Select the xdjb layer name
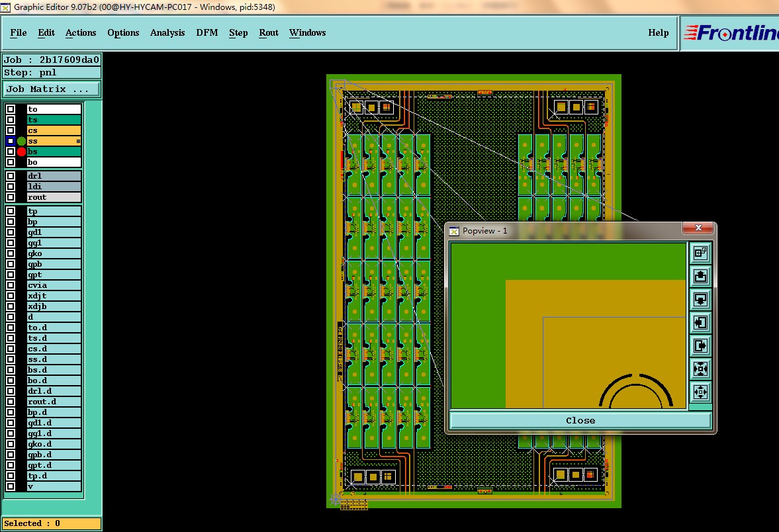779x532 pixels. pos(54,306)
